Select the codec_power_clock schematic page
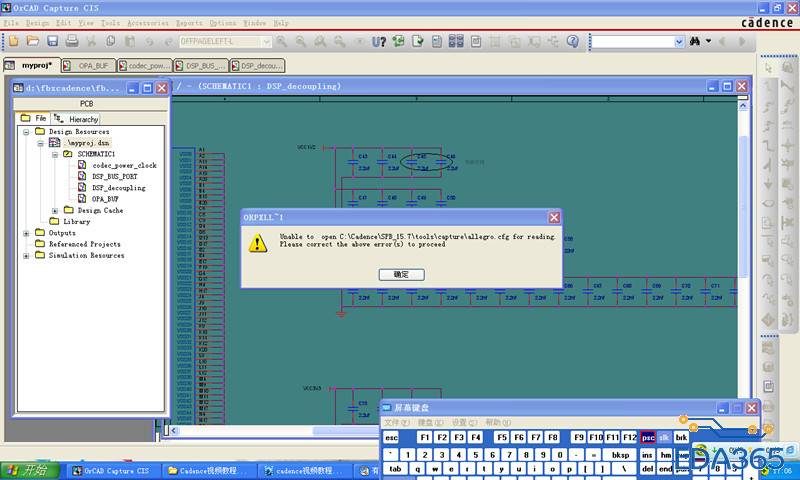This screenshot has width=800, height=480. click(x=124, y=165)
